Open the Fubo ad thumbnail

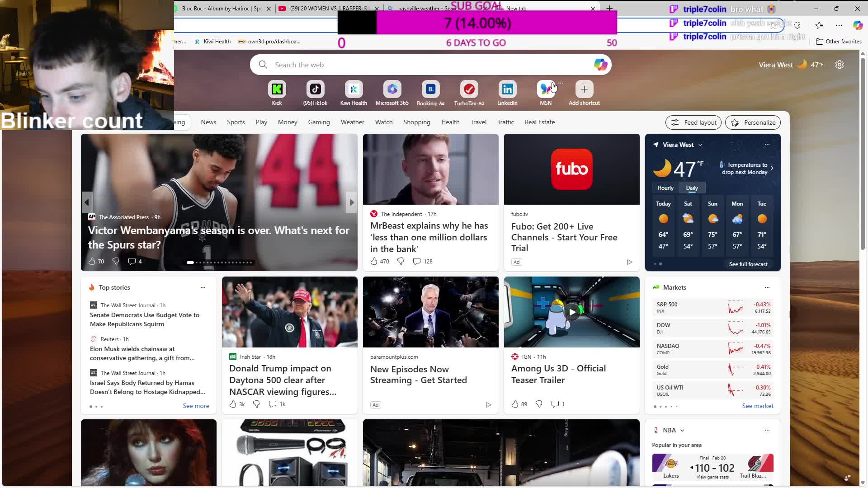point(571,169)
